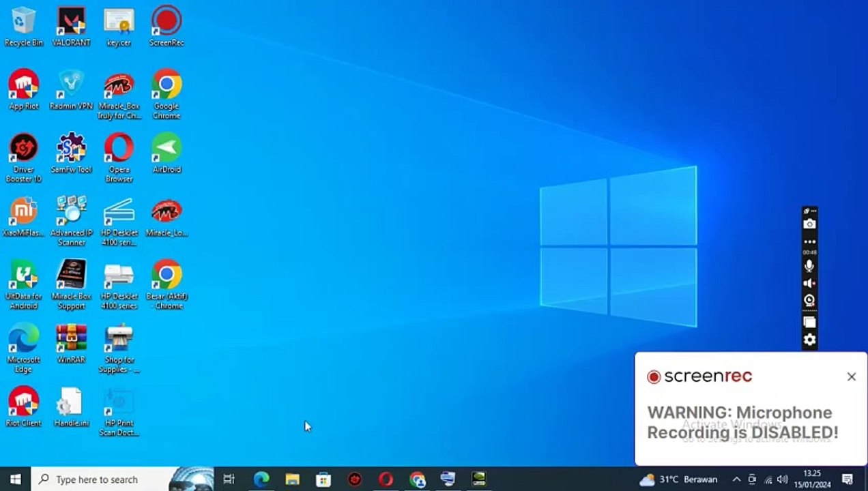
Task: Close the ScreenRec microphone warning popup
Action: point(851,376)
